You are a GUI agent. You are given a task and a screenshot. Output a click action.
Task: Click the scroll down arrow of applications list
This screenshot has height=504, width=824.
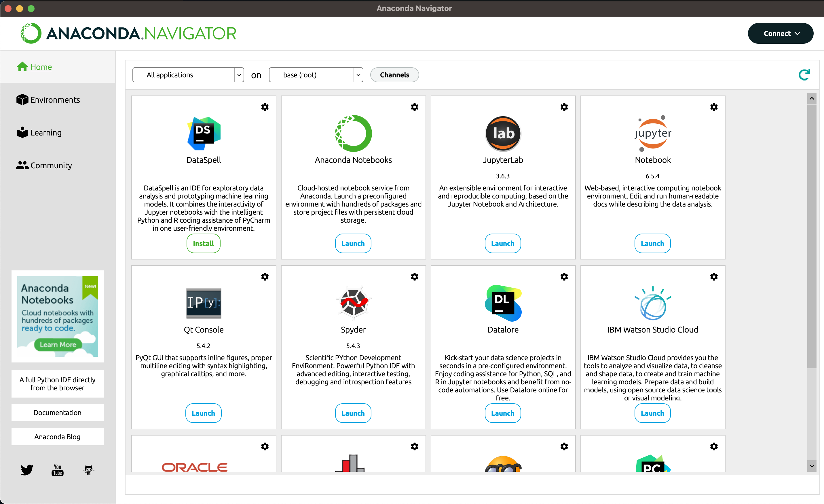pos(811,466)
